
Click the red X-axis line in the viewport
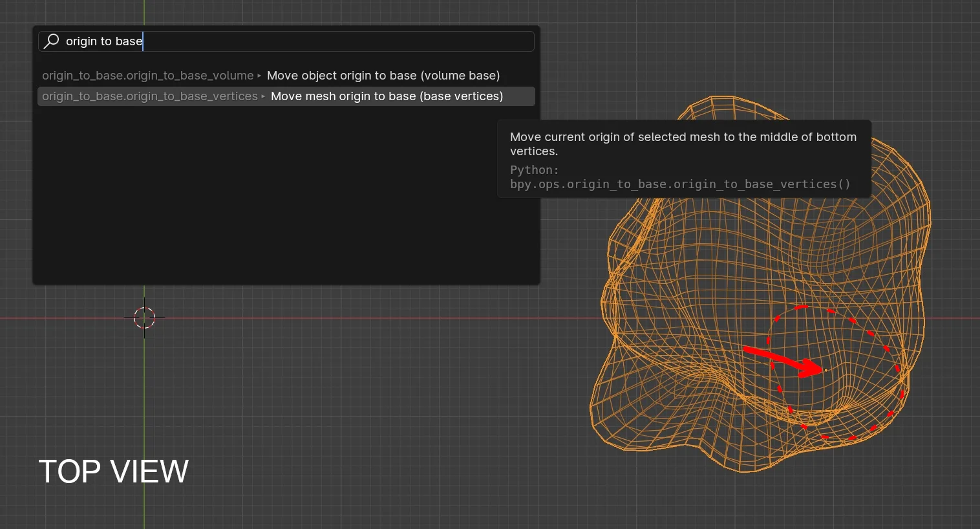[x=388, y=318]
